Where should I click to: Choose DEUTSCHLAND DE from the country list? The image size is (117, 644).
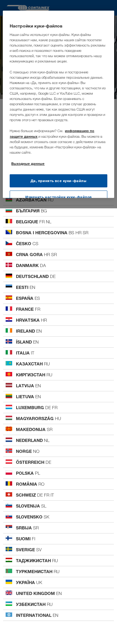coord(58,276)
